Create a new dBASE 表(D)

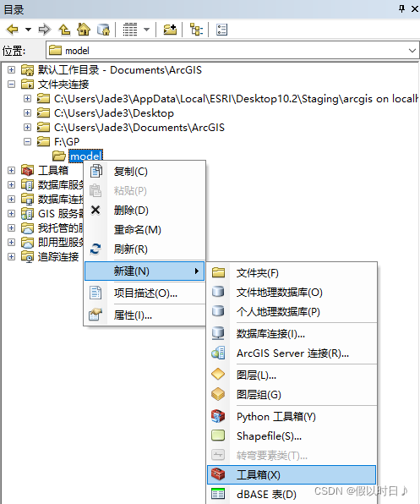292,494
